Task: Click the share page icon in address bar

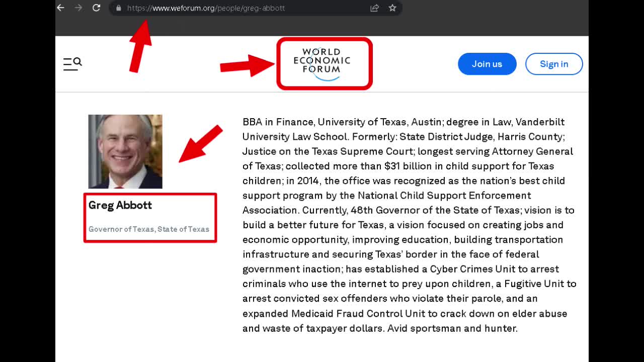Action: 374,8
